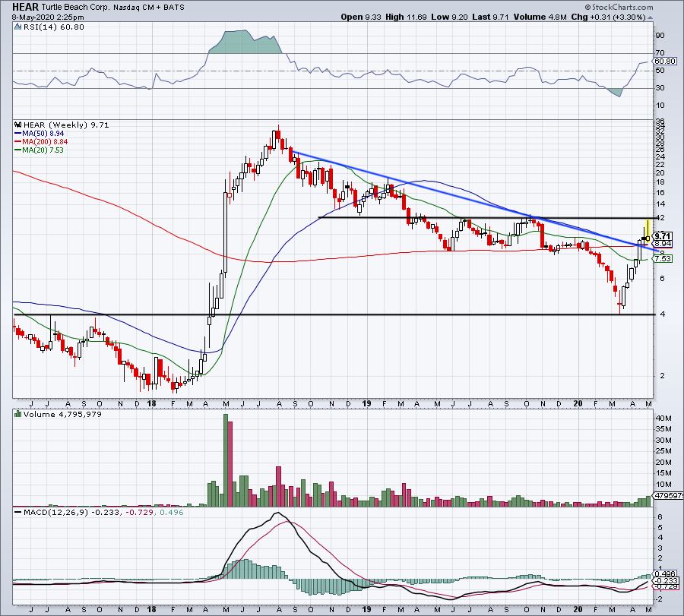
Task: Click the 18 year label on price axis
Action: coord(151,403)
